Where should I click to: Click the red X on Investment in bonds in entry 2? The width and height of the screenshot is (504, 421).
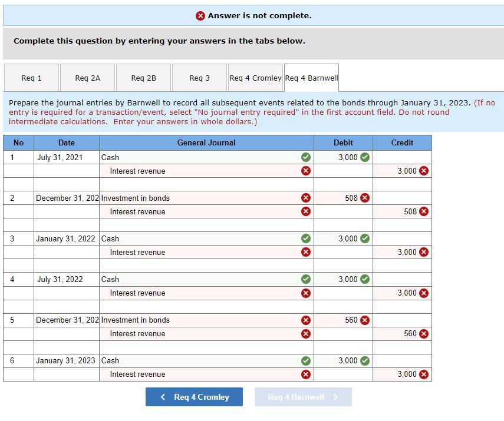[x=305, y=198]
